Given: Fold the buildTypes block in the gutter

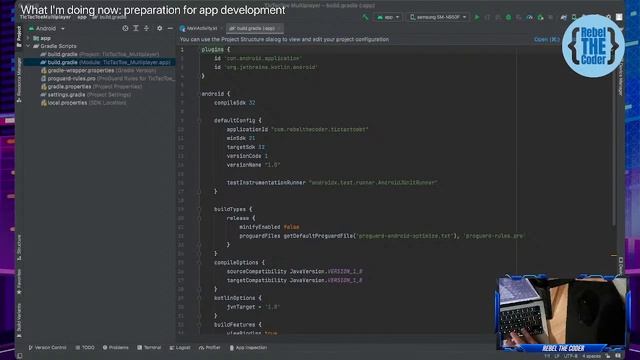Looking at the screenshot, I should (x=199, y=209).
